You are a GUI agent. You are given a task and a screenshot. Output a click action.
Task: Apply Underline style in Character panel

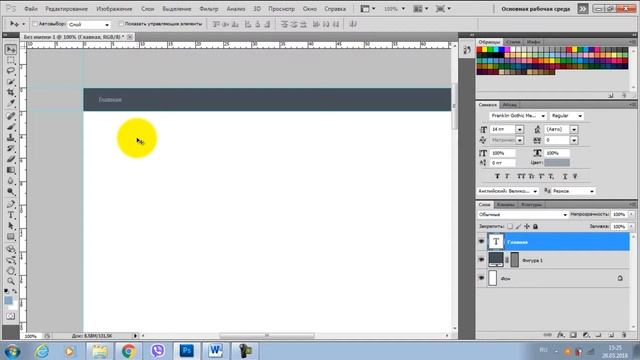[565, 176]
